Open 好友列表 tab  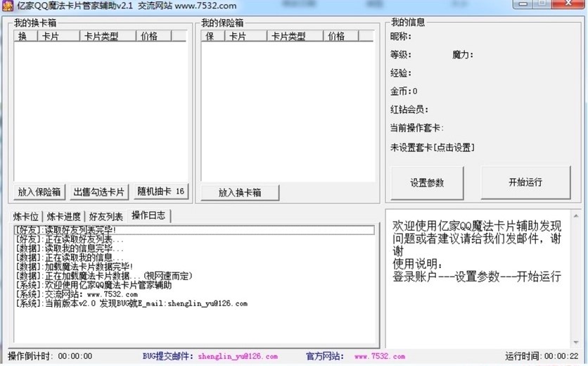[106, 217]
